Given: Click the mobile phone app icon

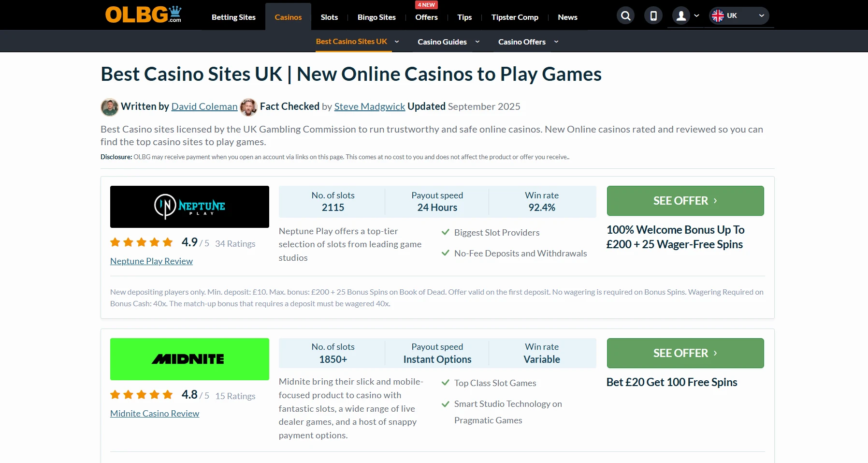Looking at the screenshot, I should pyautogui.click(x=653, y=16).
